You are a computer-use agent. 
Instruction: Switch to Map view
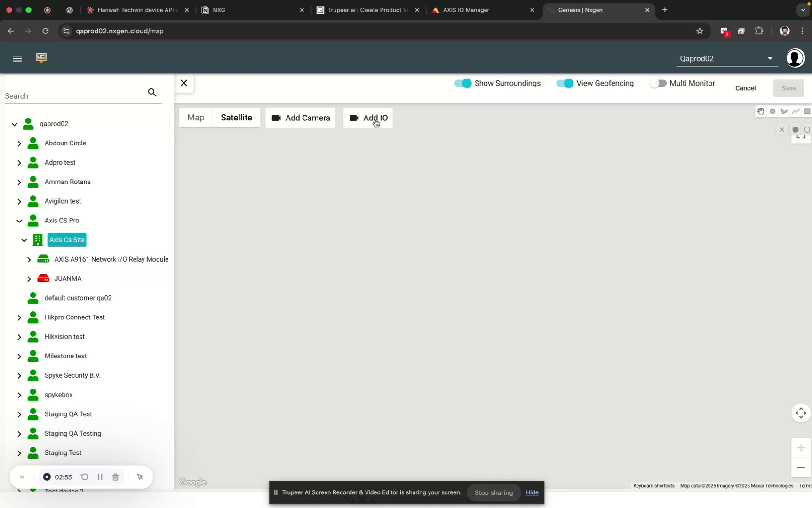click(x=196, y=118)
